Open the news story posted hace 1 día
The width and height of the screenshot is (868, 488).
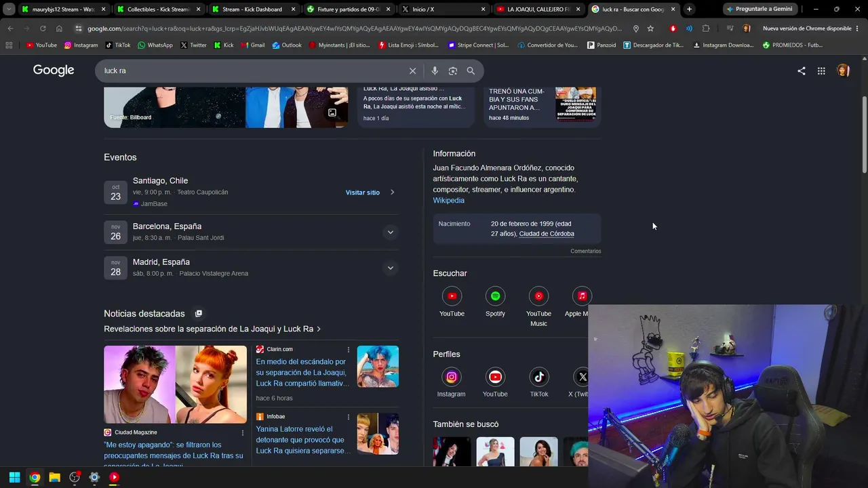click(416, 107)
